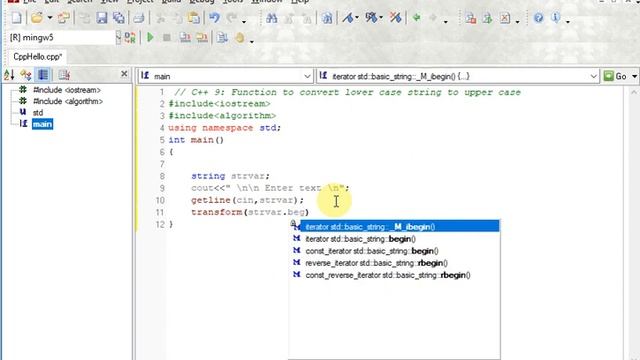Click the comment on line 1
Screen dimensions: 640x360
(347, 92)
